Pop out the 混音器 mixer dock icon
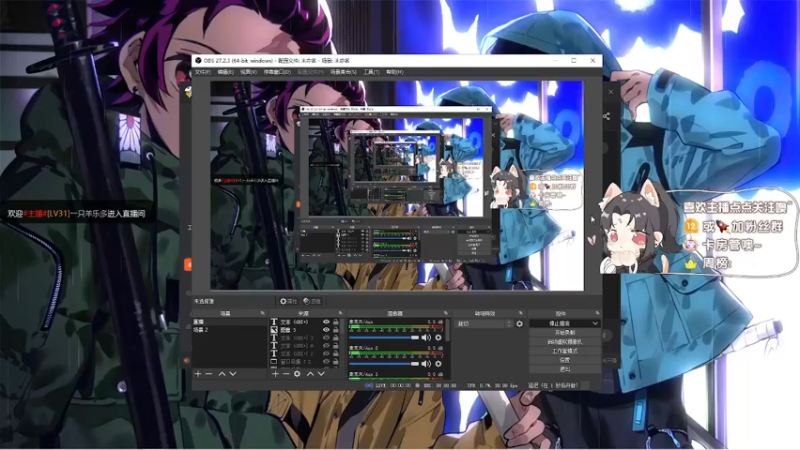The height and width of the screenshot is (450, 800). 445,313
